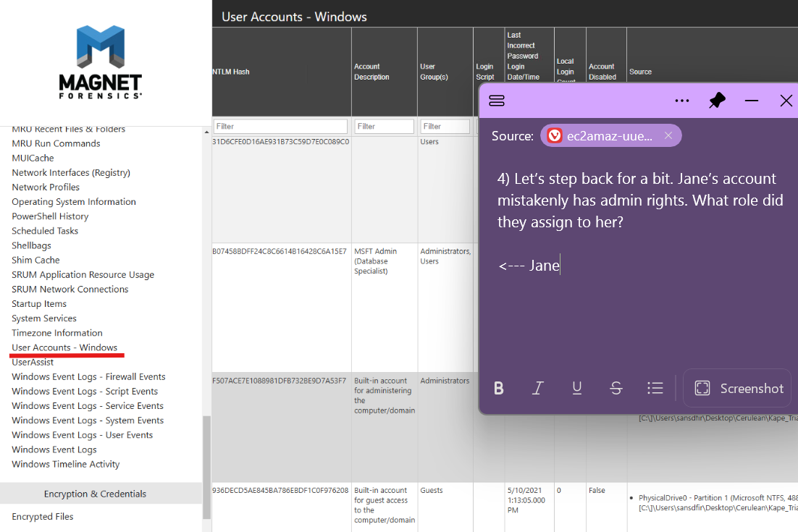
Task: Apply strikethrough formatting in note
Action: pos(616,389)
